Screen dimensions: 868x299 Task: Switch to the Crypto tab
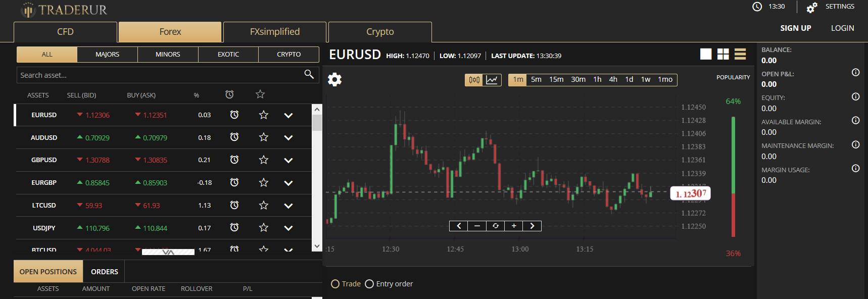(380, 32)
